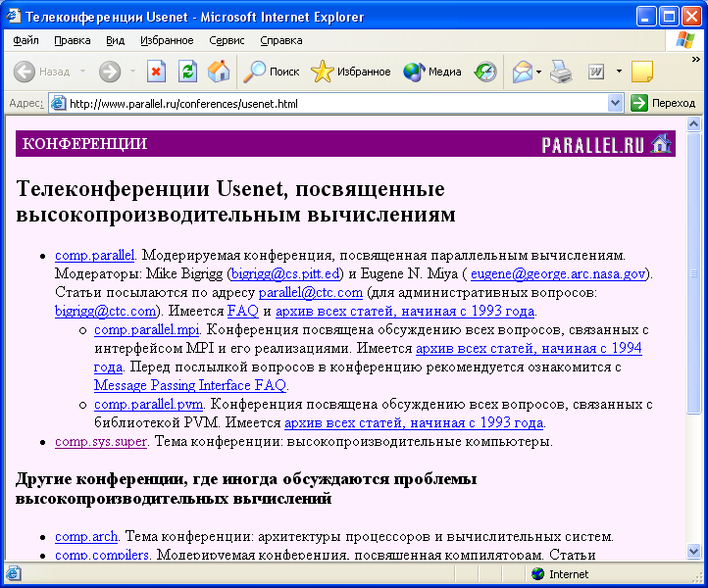This screenshot has height=588, width=708.
Task: Click the КОНФЕРЕНЦИИ header text
Action: click(x=84, y=144)
